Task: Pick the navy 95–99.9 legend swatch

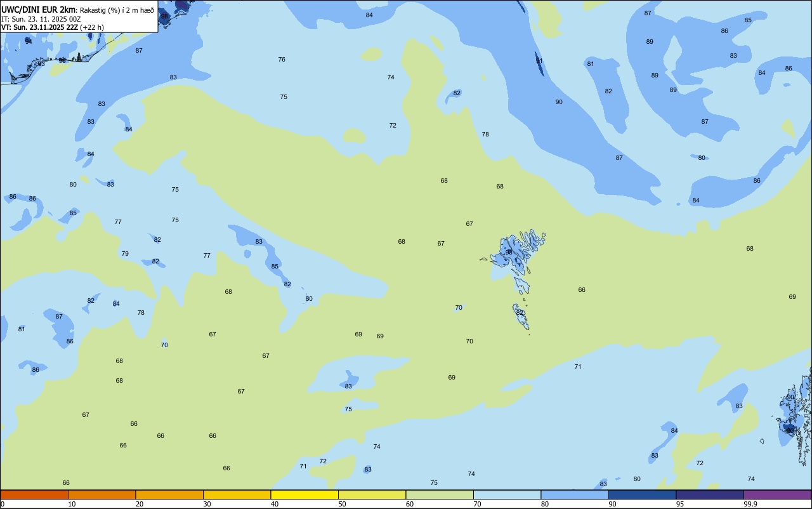Action: point(710,494)
